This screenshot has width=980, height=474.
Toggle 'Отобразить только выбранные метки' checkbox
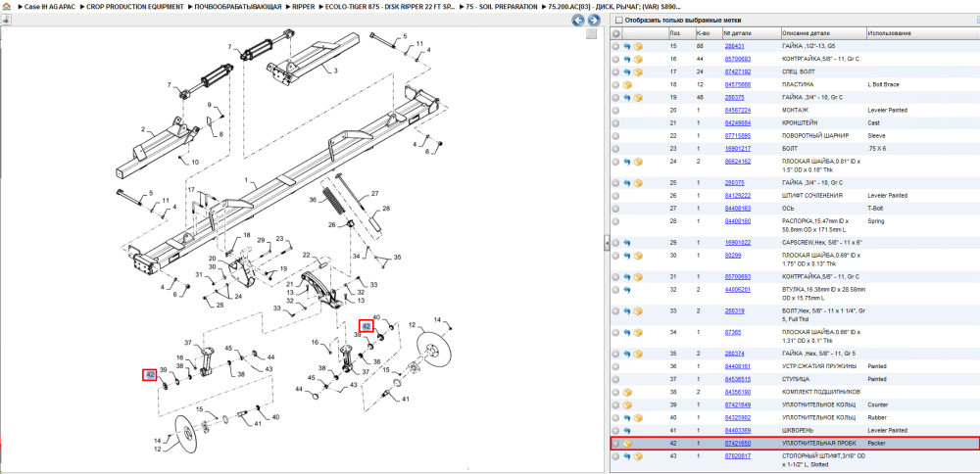click(619, 20)
